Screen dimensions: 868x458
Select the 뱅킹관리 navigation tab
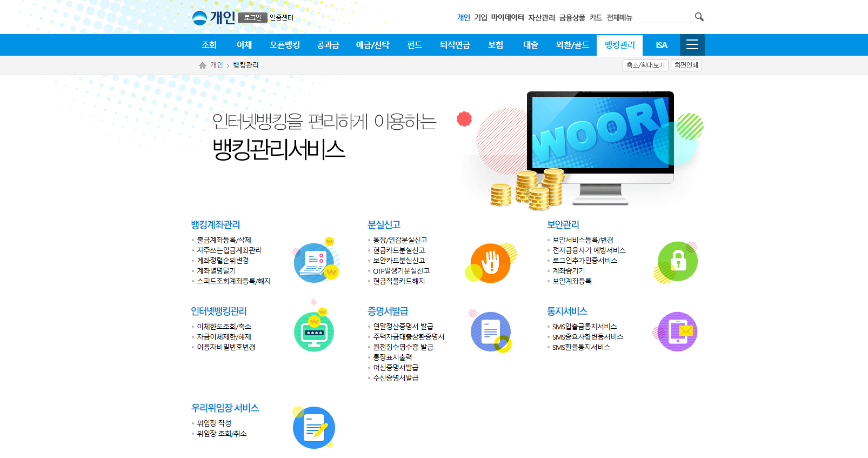coord(620,45)
